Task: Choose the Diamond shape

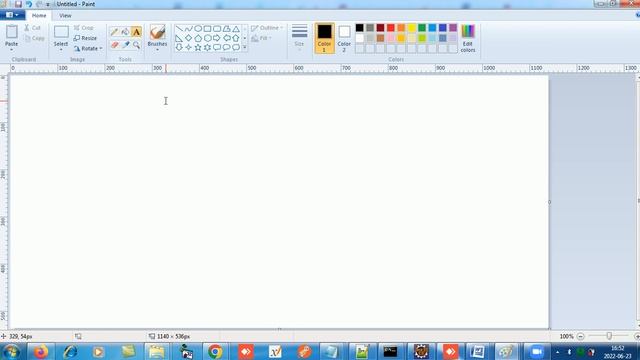Action: tap(189, 38)
